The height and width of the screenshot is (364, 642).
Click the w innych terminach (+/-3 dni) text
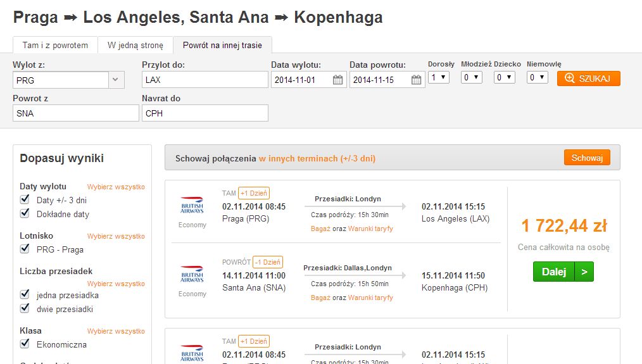pyautogui.click(x=317, y=158)
